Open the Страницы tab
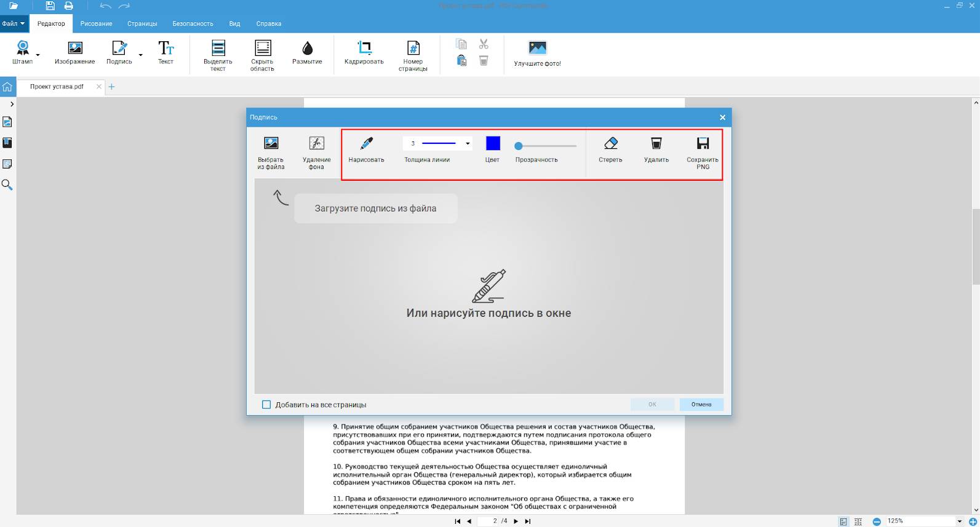Image resolution: width=980 pixels, height=527 pixels. click(142, 23)
